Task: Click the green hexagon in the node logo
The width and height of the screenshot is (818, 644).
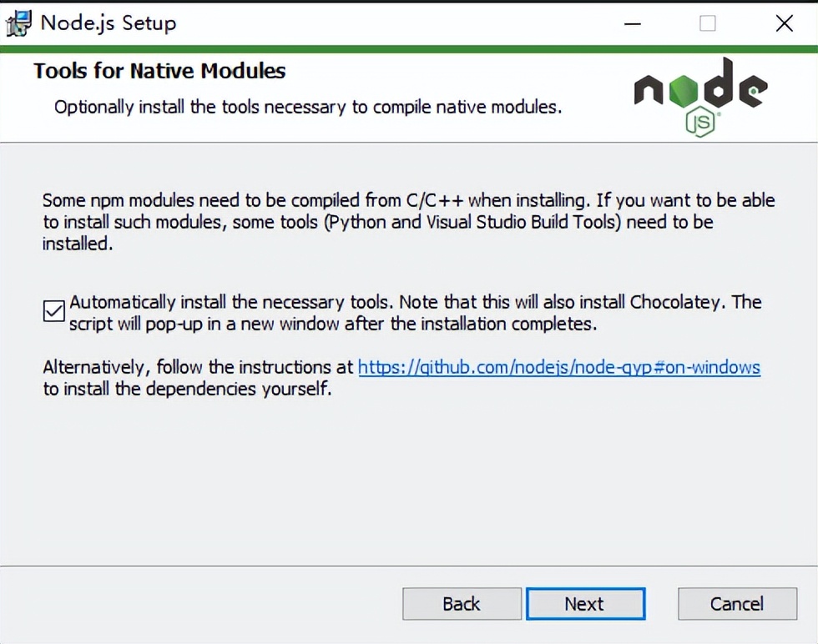Action: point(683,91)
